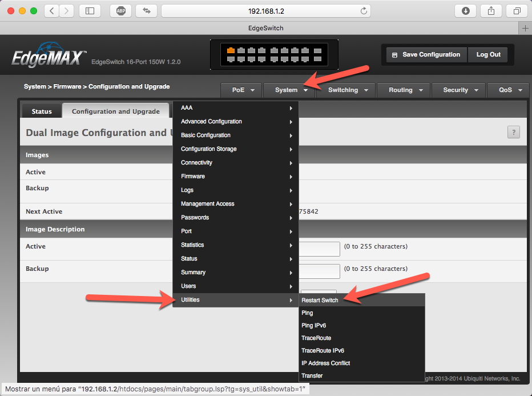Click the Log Out button
The height and width of the screenshot is (396, 532).
click(488, 55)
